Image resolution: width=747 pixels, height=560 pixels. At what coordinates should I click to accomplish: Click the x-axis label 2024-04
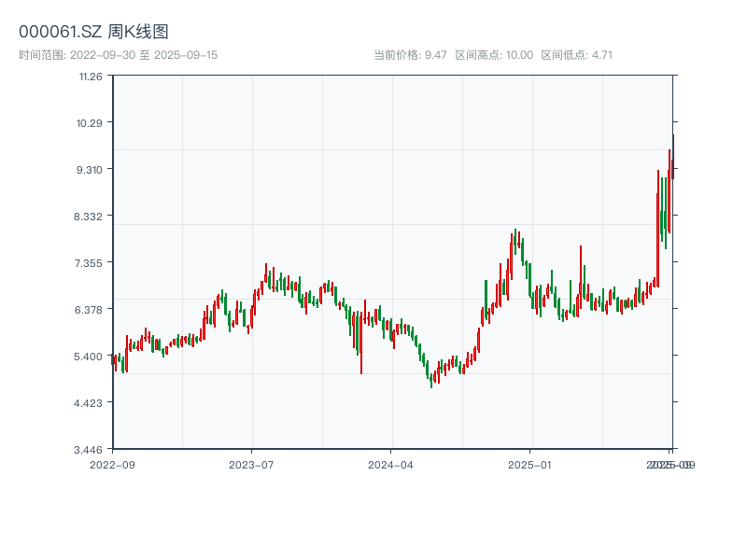point(390,465)
